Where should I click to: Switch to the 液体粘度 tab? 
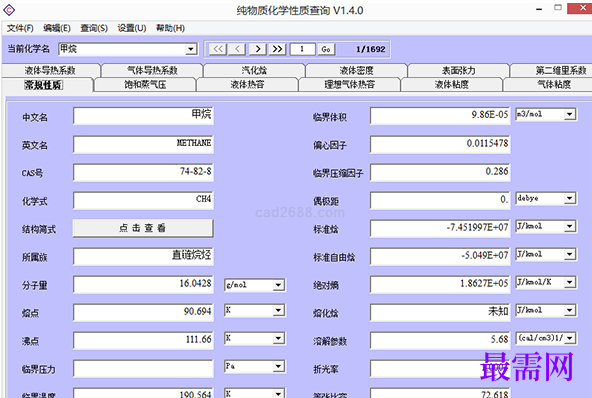click(452, 85)
